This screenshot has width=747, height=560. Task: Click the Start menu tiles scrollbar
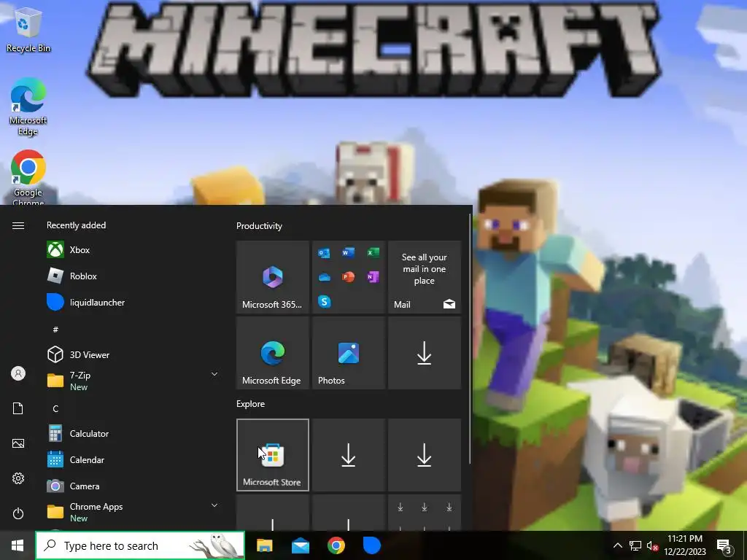(470, 339)
